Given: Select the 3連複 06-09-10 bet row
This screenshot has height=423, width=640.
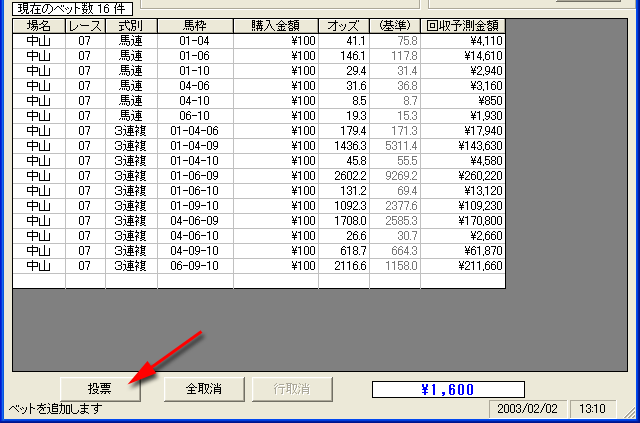Looking at the screenshot, I should 195,266.
